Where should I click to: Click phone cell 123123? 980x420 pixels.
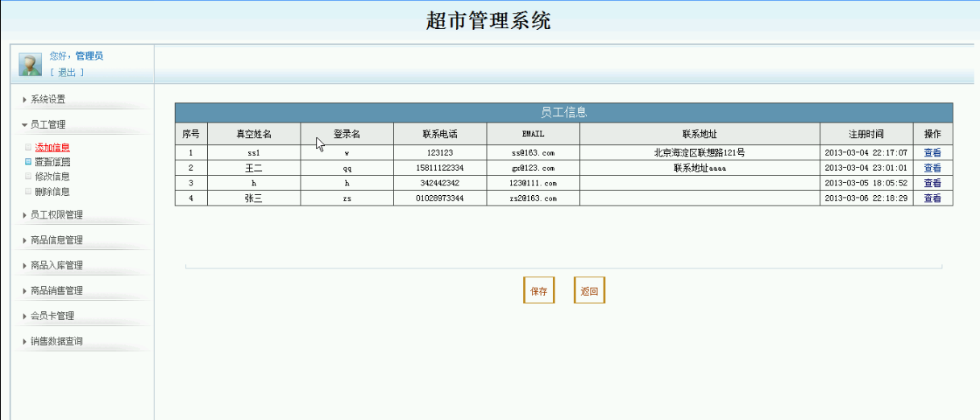pos(440,152)
